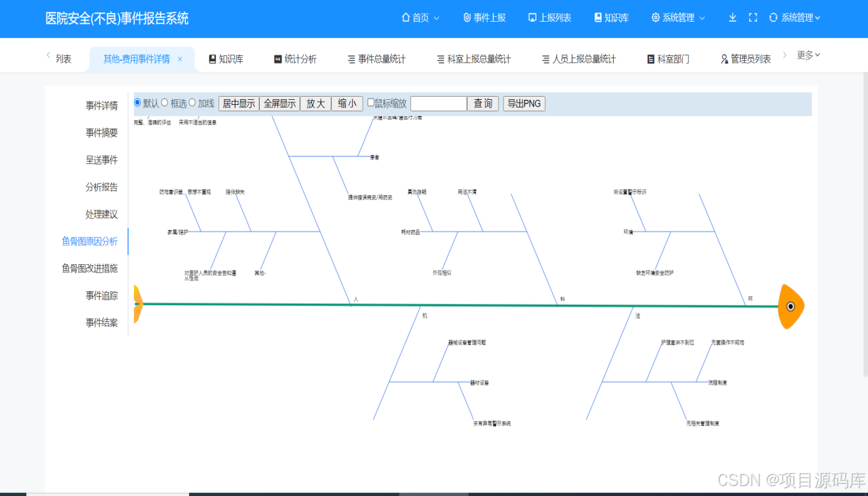Click the list icon on 事件总量统计 tab
This screenshot has width=868, height=496.
tap(352, 59)
